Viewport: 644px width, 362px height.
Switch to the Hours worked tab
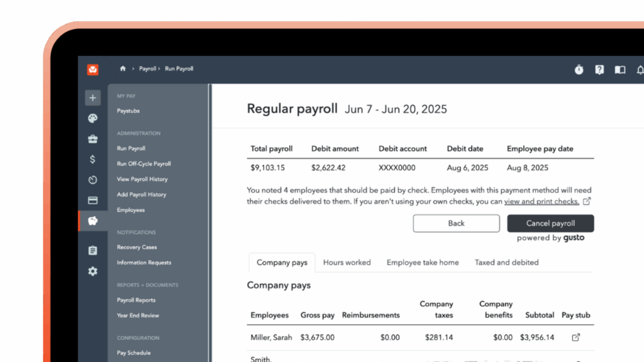tap(347, 262)
